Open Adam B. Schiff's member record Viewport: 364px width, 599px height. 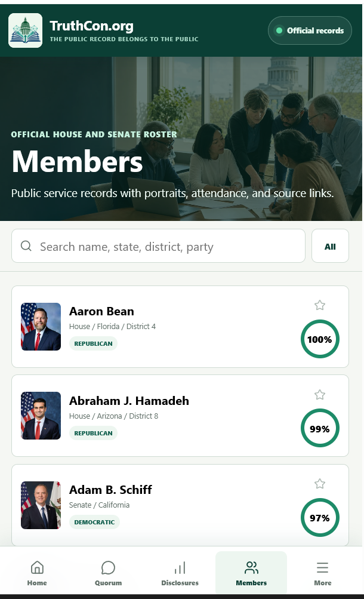(180, 505)
